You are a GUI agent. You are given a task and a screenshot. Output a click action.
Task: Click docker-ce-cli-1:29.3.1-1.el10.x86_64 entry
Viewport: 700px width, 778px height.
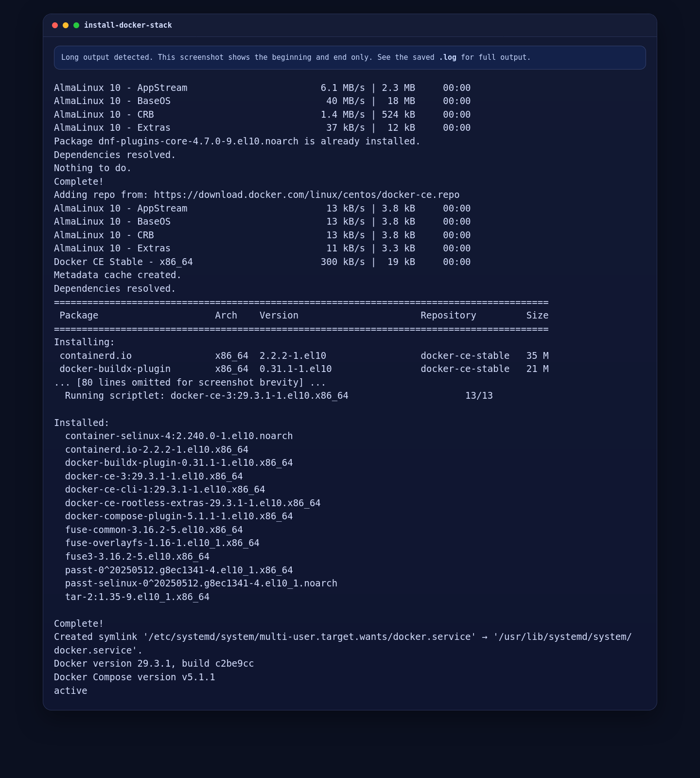[165, 490]
